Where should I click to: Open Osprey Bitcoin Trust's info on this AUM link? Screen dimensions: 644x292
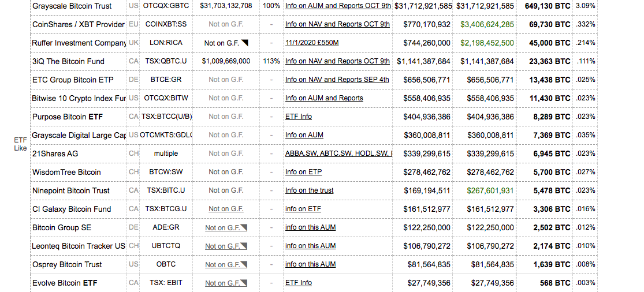(310, 264)
